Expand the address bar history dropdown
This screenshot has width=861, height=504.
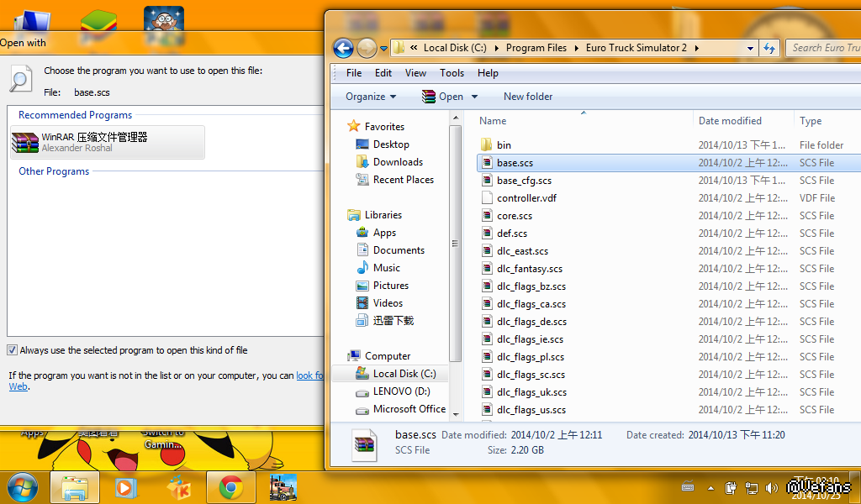pos(751,48)
